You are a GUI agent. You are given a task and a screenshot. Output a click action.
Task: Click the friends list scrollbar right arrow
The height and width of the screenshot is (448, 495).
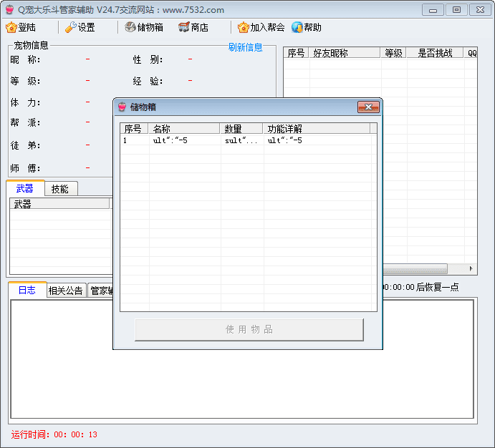[471, 269]
